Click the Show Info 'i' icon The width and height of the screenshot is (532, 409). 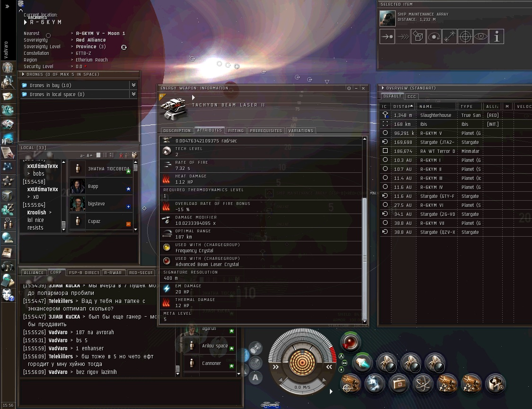(497, 36)
